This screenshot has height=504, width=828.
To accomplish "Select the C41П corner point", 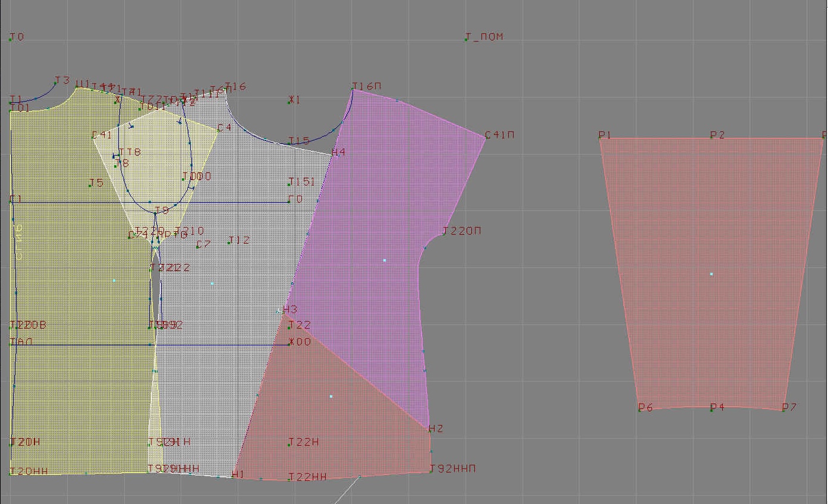I will point(486,137).
